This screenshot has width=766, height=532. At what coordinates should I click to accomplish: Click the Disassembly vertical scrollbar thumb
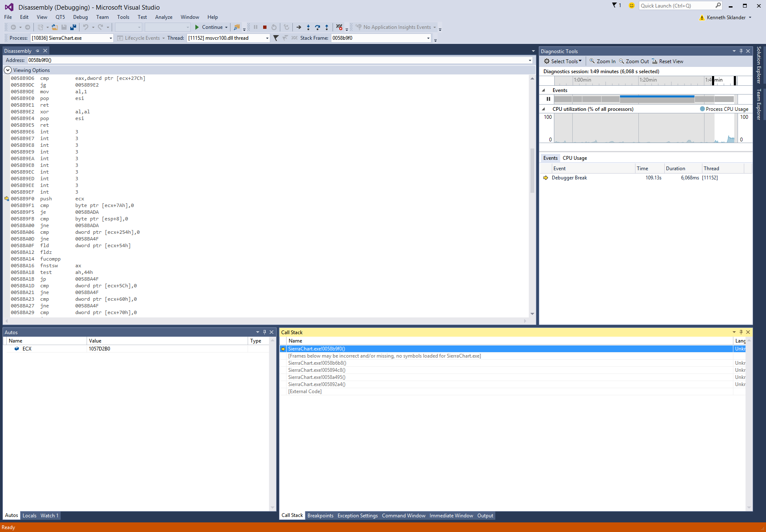coord(532,170)
